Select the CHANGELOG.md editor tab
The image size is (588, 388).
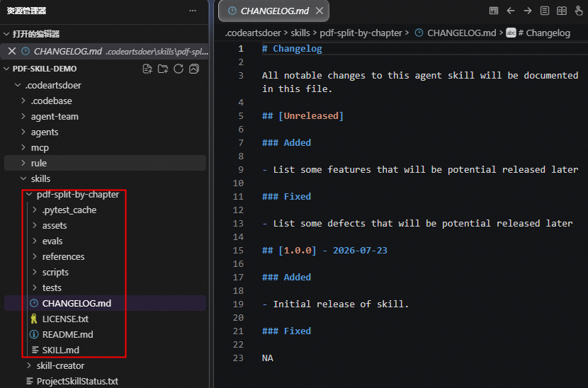pyautogui.click(x=274, y=11)
